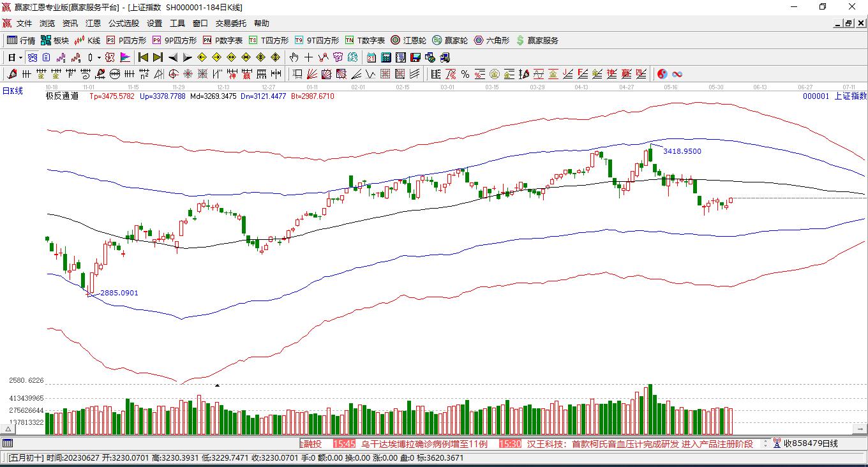Select the 日 period selector button
Screen dimensions: 868x467
pos(11,57)
